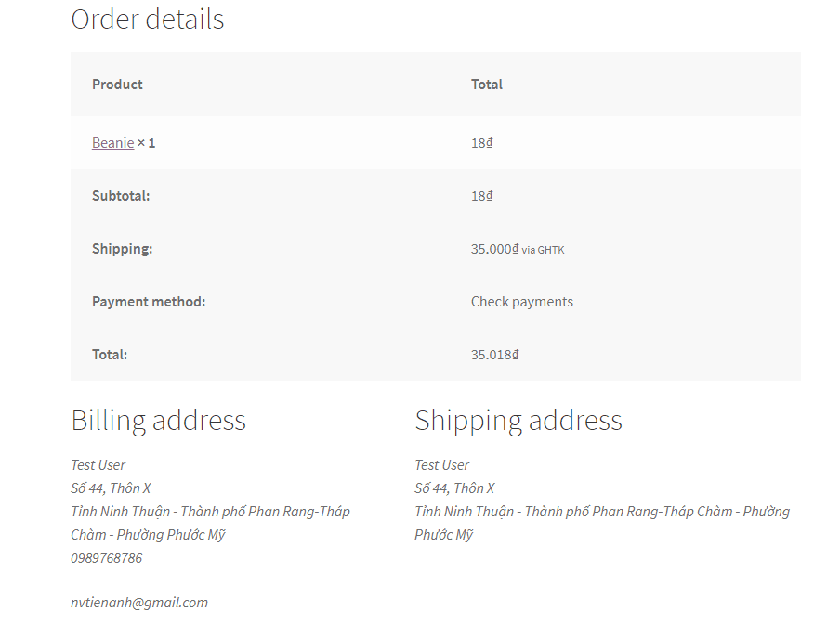
Task: Click the Subtotal amount 18₫
Action: [x=481, y=196]
